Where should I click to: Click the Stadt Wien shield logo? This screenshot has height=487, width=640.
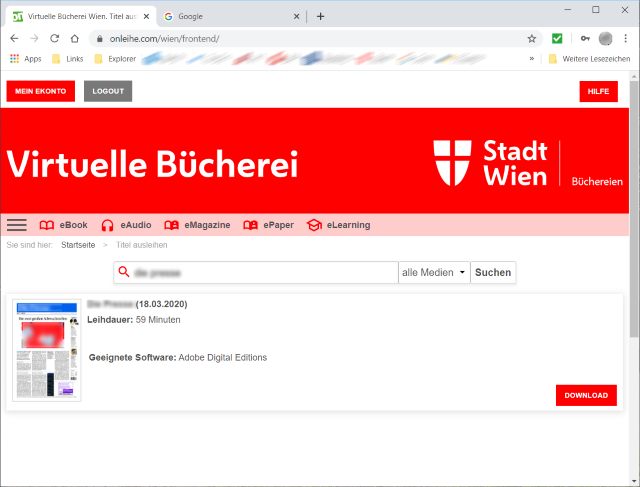tap(452, 162)
